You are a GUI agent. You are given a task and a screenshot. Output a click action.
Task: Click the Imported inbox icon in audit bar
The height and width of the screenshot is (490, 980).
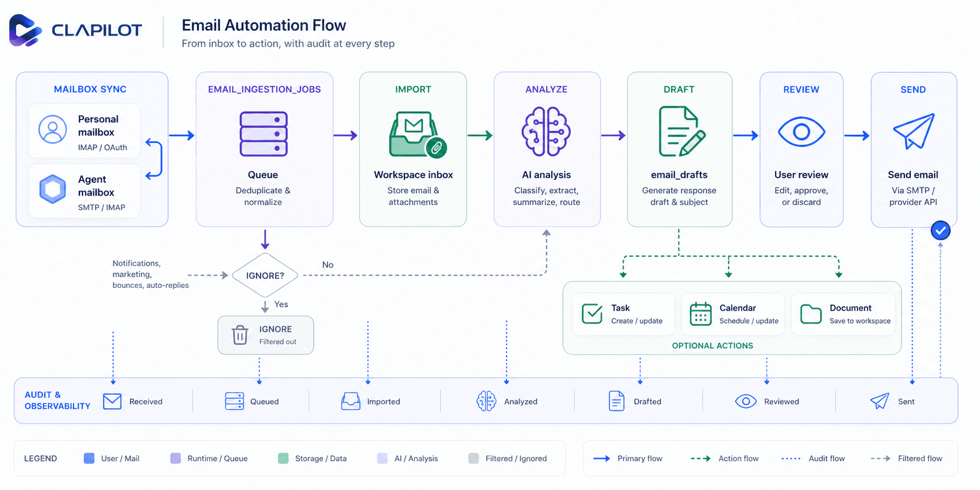(351, 401)
